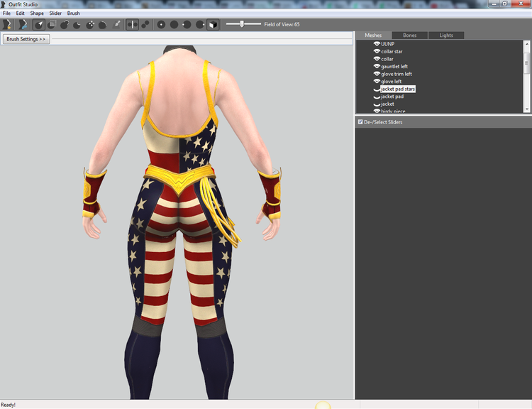Switch to right side view

tap(200, 24)
